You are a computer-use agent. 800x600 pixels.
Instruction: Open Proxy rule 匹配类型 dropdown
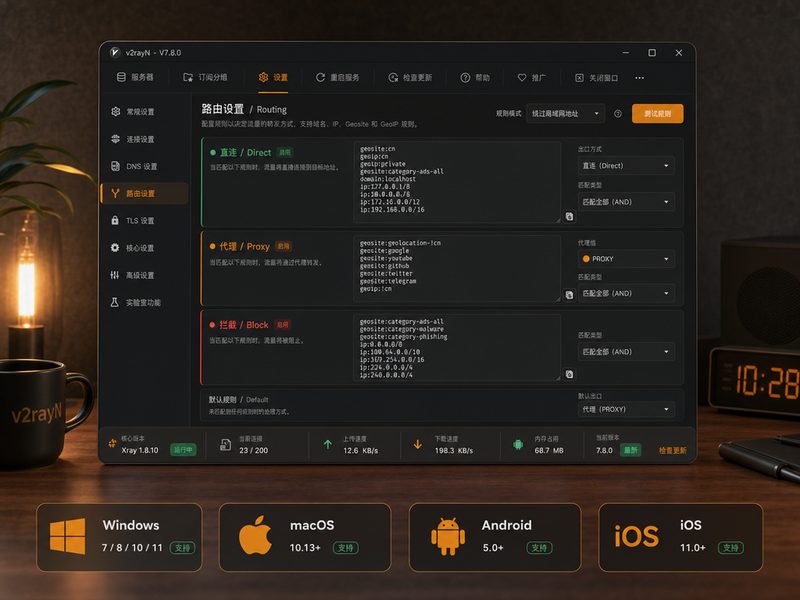(x=626, y=293)
